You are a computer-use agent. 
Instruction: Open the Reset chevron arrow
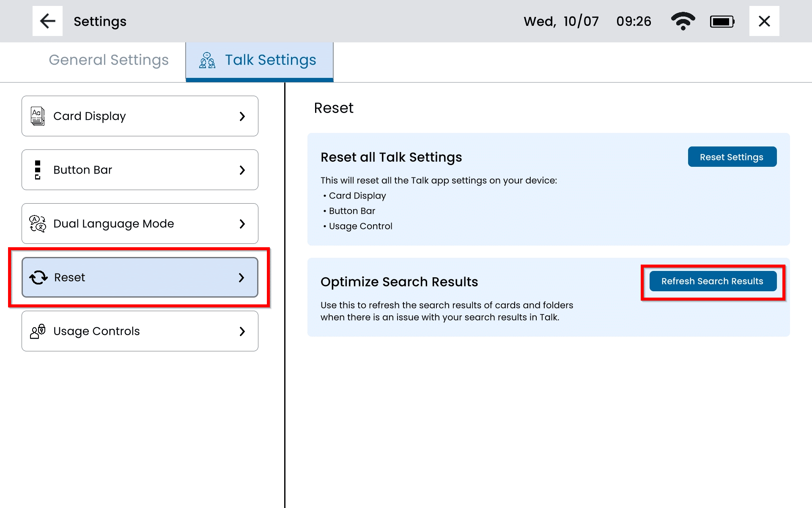pyautogui.click(x=241, y=277)
